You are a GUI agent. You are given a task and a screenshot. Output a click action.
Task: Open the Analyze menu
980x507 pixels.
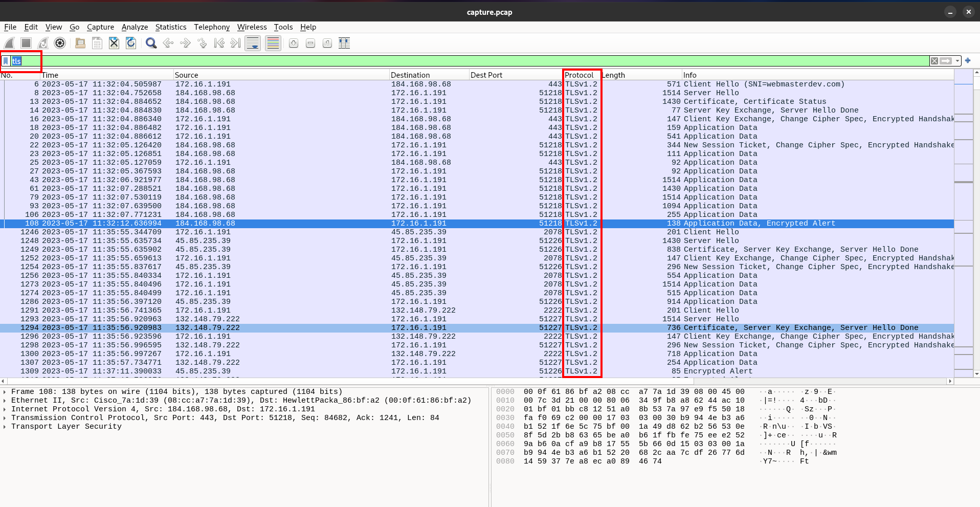click(135, 27)
